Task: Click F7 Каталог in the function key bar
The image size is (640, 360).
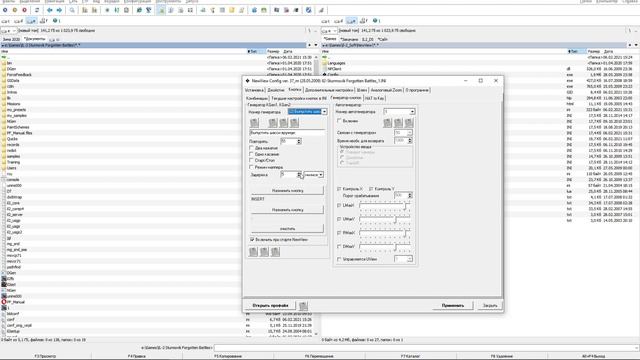Action: click(410, 356)
